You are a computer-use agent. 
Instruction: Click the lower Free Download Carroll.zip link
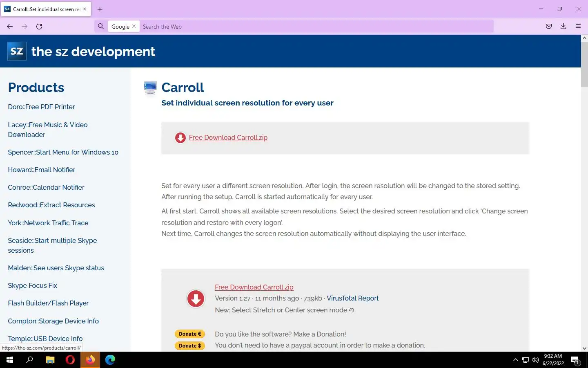pyautogui.click(x=254, y=287)
